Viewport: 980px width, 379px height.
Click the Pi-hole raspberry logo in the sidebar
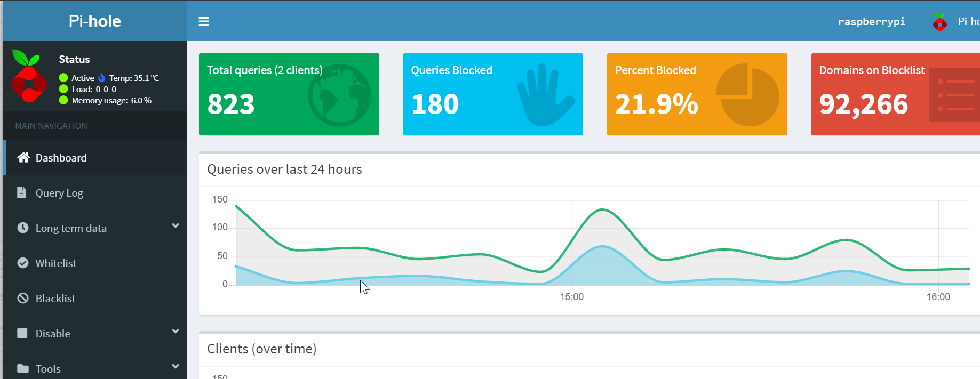pos(29,76)
